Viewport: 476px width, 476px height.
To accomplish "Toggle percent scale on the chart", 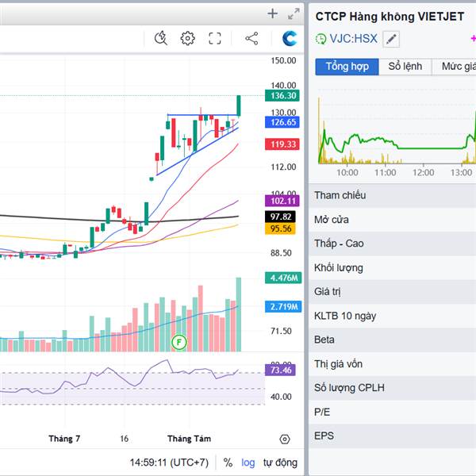I will (228, 463).
